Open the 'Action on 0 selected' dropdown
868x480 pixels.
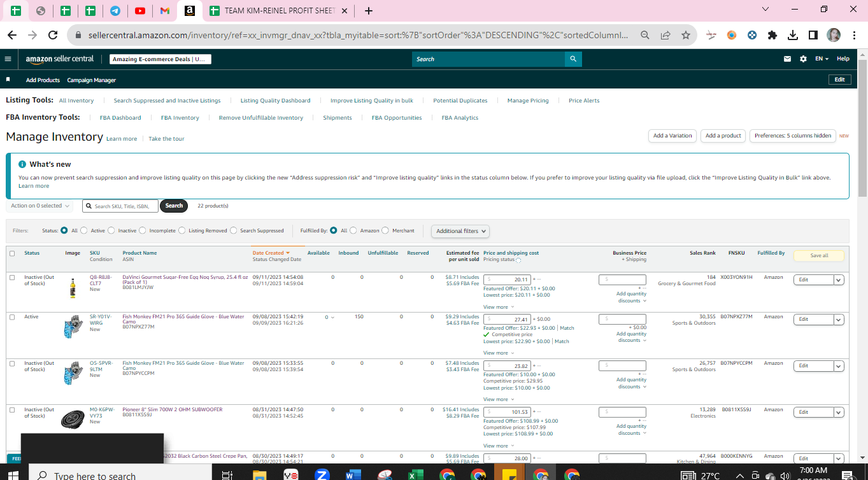[x=40, y=206]
